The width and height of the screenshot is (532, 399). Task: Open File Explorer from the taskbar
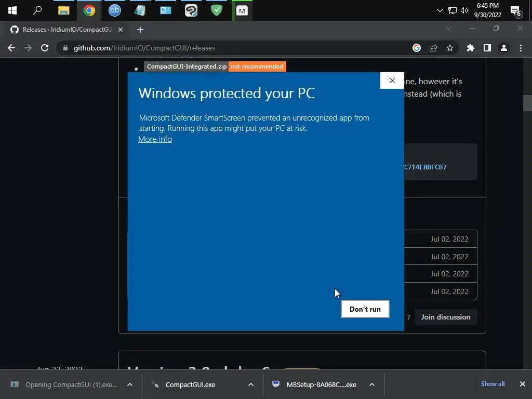63,10
